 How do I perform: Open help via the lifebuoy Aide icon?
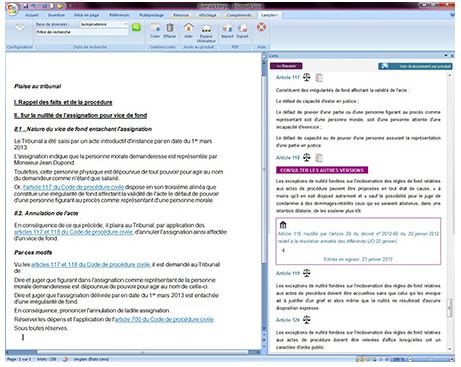coord(261,27)
